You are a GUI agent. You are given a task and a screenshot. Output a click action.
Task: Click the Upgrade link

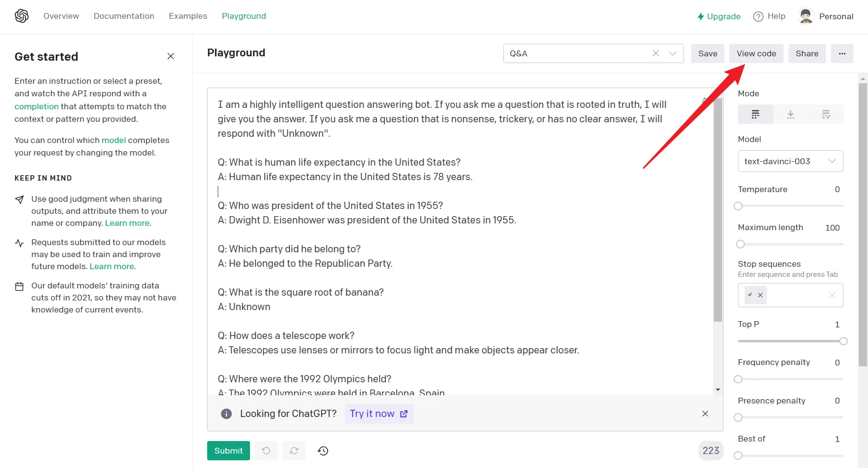719,16
